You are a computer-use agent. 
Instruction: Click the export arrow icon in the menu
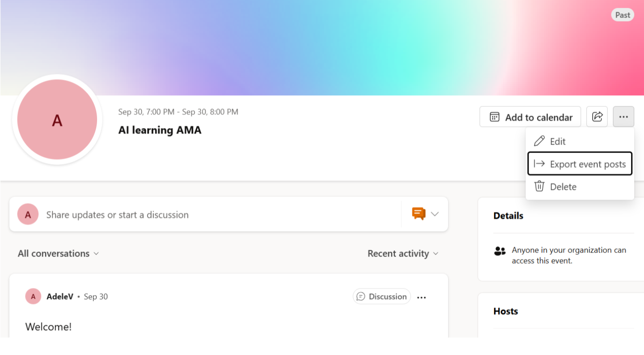click(x=540, y=163)
